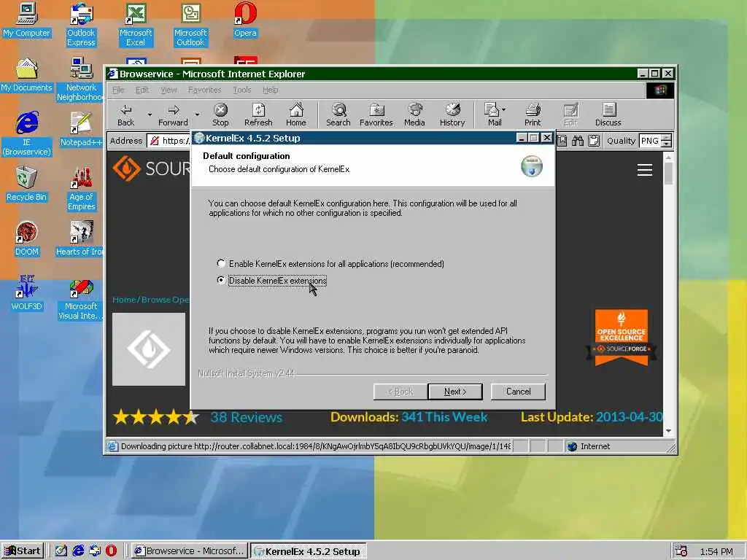Decrease the Quality value with down arrow

point(667,144)
